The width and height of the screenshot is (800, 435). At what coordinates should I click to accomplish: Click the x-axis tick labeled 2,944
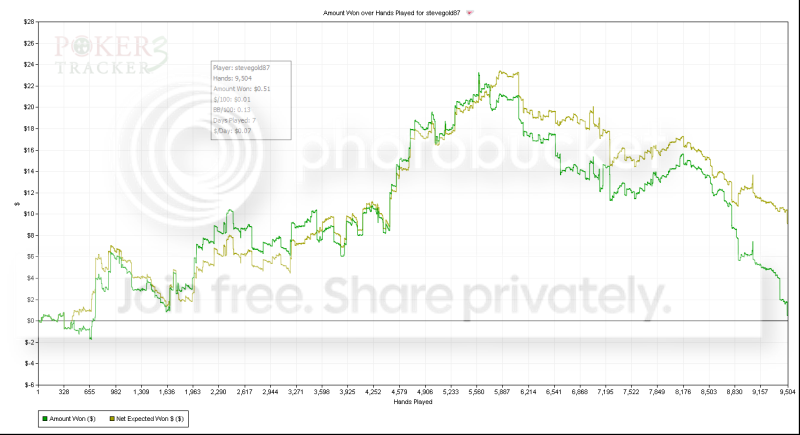click(x=270, y=392)
